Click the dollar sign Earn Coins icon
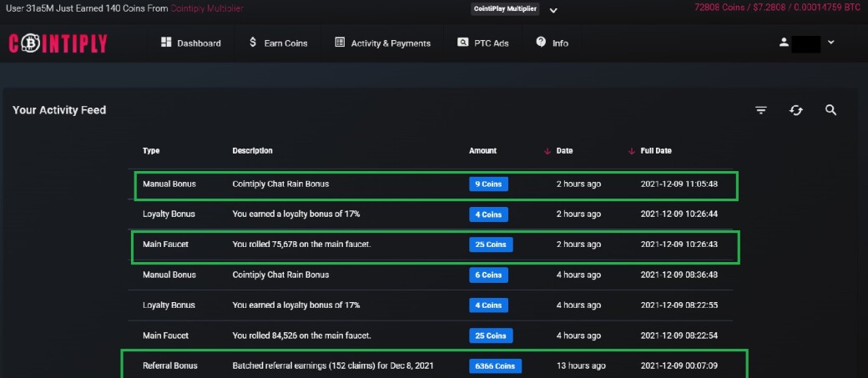 click(252, 42)
